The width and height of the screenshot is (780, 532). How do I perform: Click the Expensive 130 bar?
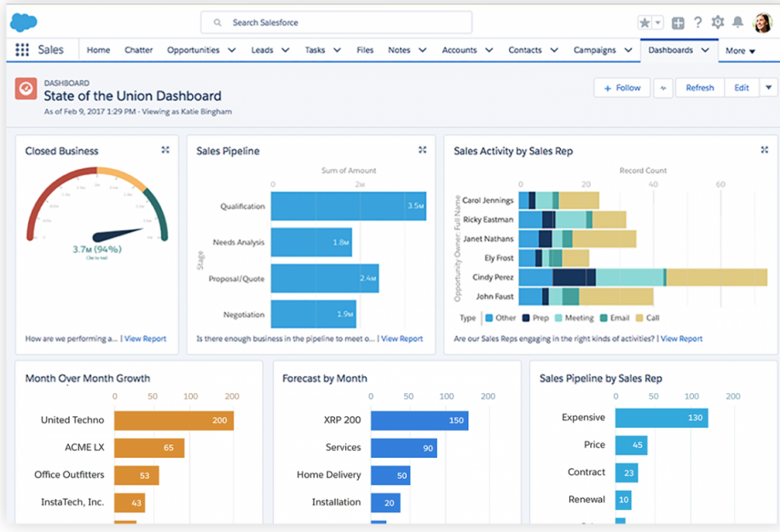coord(662,418)
